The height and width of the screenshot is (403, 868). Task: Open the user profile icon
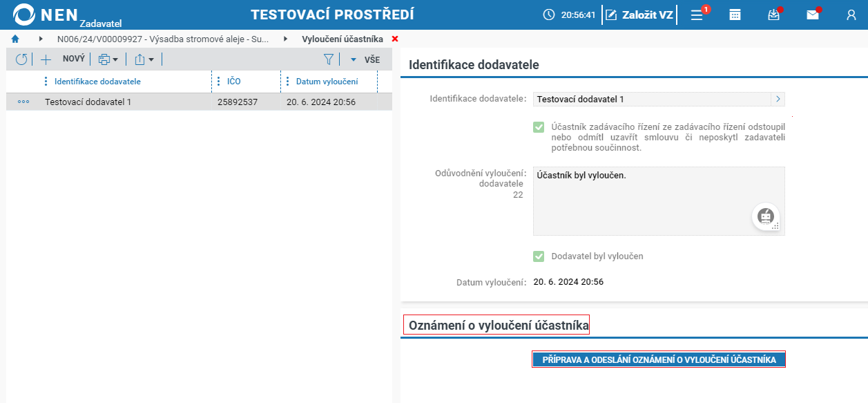(851, 15)
